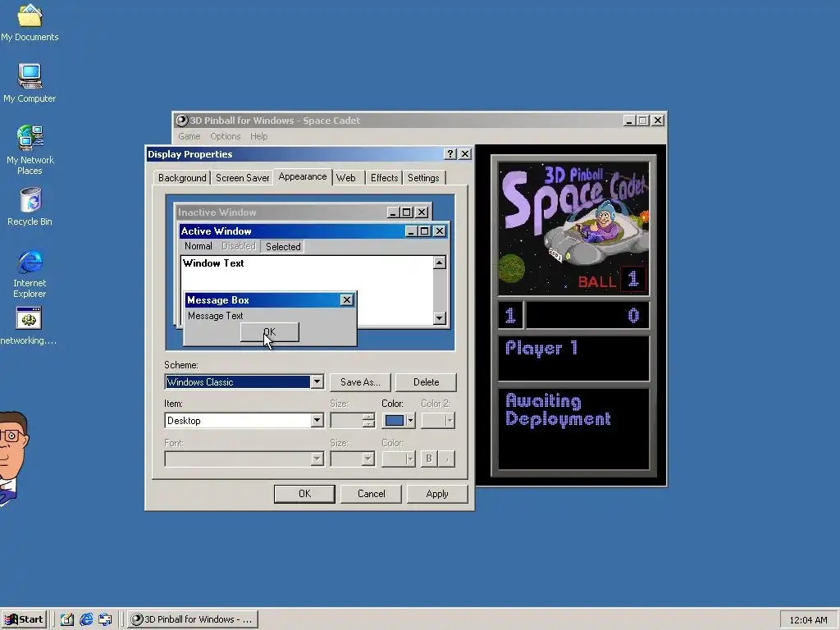The width and height of the screenshot is (840, 630).
Task: Open the Help menu in Pinball
Action: pyautogui.click(x=258, y=137)
